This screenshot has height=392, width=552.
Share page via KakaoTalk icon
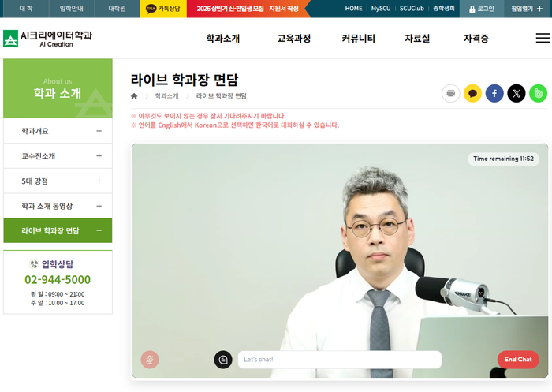click(x=472, y=93)
